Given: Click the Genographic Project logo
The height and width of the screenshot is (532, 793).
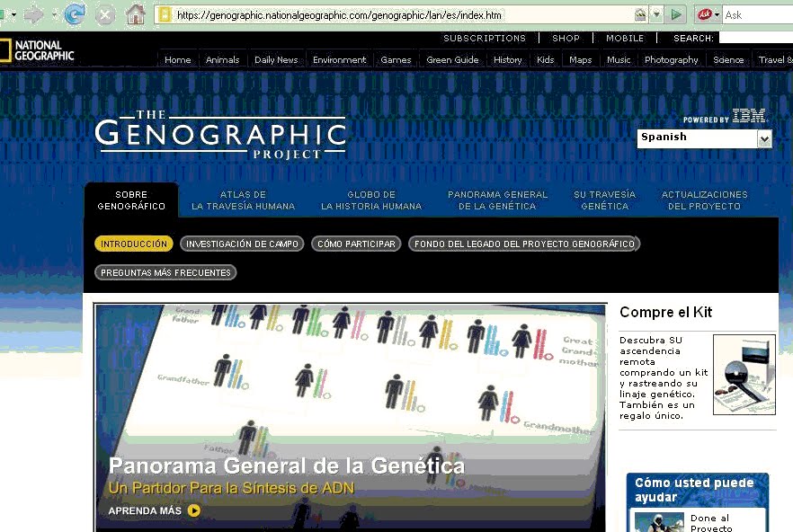Looking at the screenshot, I should (x=220, y=135).
